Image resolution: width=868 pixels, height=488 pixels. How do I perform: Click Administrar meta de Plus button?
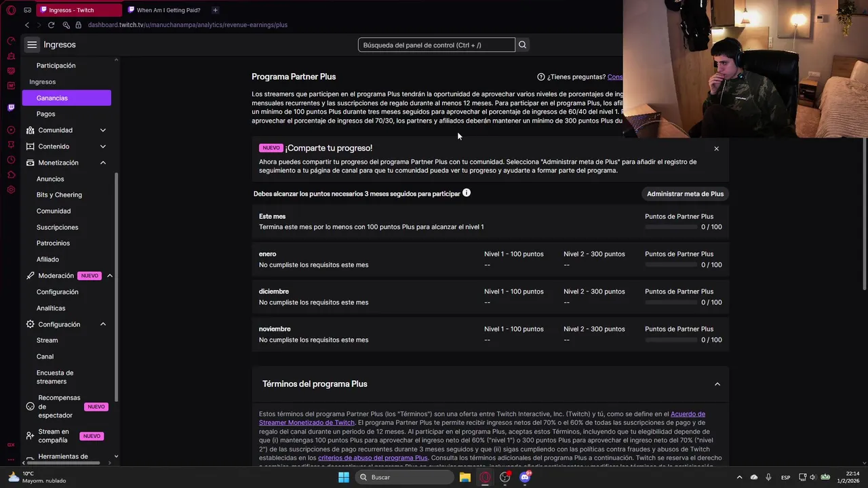[685, 194]
